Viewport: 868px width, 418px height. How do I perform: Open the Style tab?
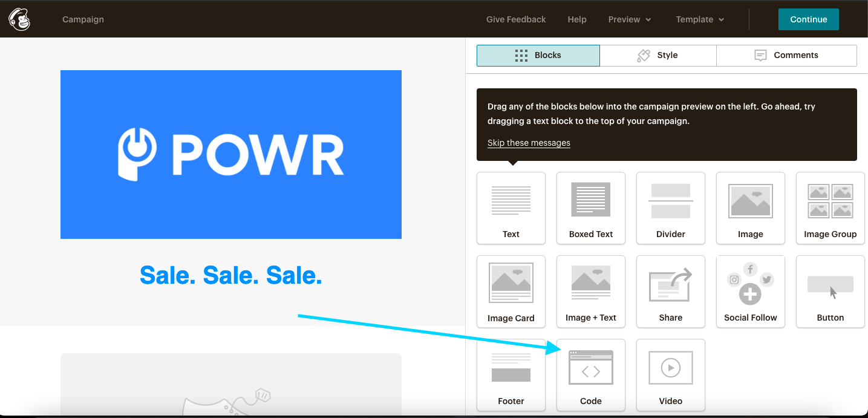tap(658, 55)
